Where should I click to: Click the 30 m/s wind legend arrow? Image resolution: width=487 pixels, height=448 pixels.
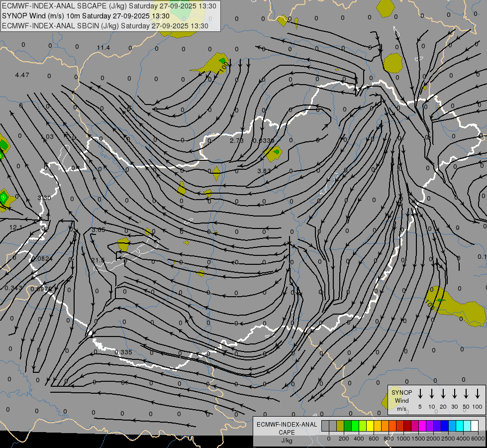(454, 393)
